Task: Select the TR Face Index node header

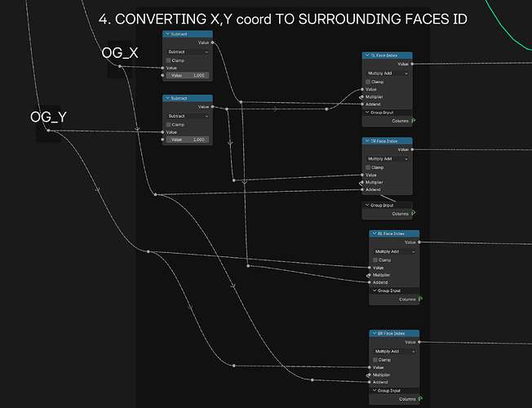Action: click(x=387, y=141)
